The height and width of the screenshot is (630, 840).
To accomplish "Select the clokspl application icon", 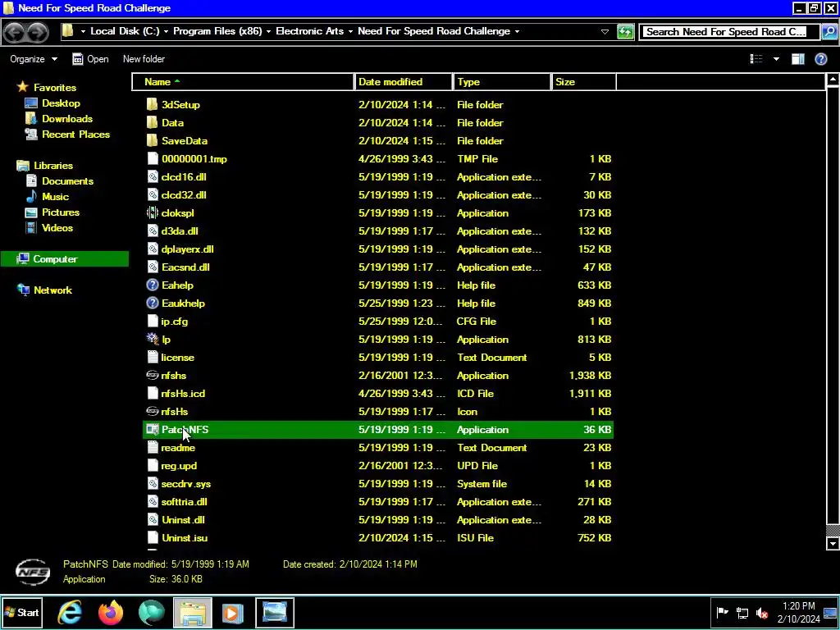I will tap(152, 212).
